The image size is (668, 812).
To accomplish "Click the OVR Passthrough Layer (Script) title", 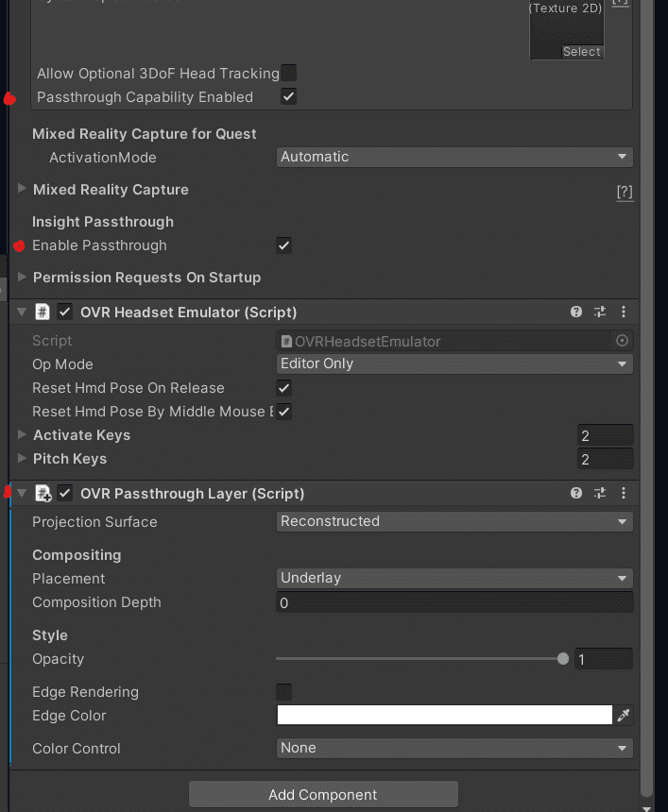I will point(192,494).
